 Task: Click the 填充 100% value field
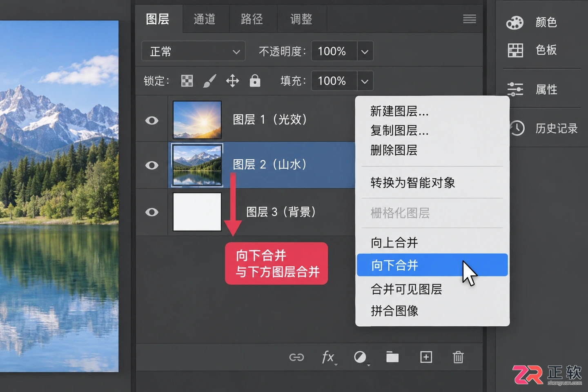click(334, 81)
